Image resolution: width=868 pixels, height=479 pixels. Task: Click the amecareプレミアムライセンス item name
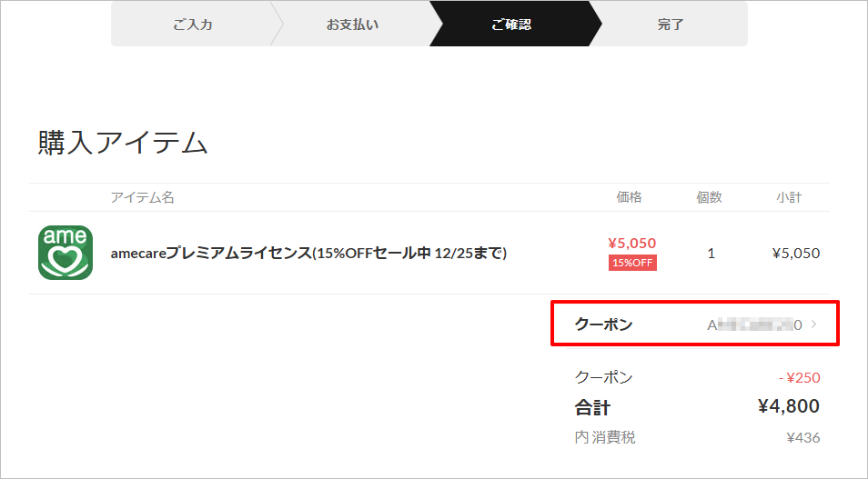coord(308,254)
